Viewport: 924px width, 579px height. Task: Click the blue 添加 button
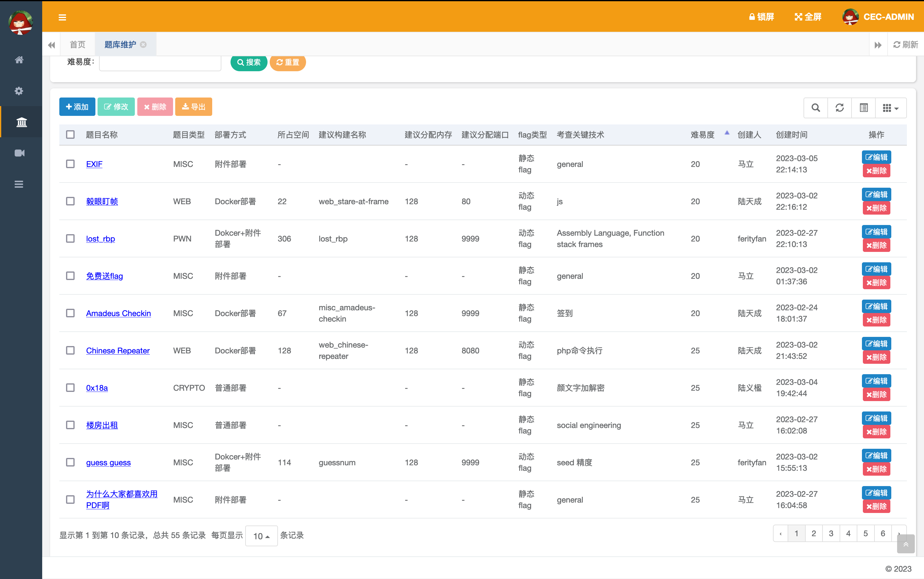pyautogui.click(x=77, y=107)
